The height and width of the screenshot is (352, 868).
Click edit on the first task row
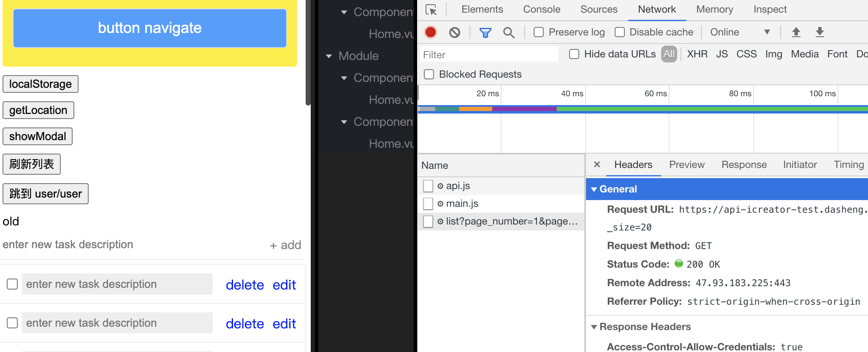(x=284, y=285)
